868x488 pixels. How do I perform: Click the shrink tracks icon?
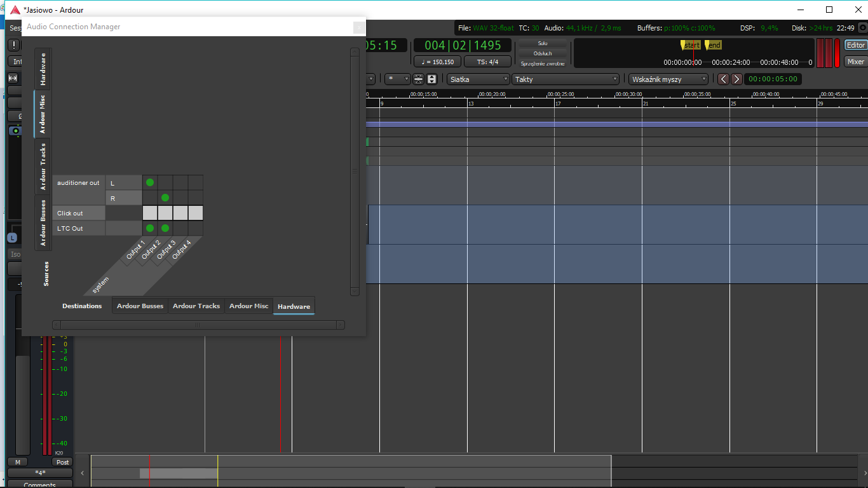(419, 79)
